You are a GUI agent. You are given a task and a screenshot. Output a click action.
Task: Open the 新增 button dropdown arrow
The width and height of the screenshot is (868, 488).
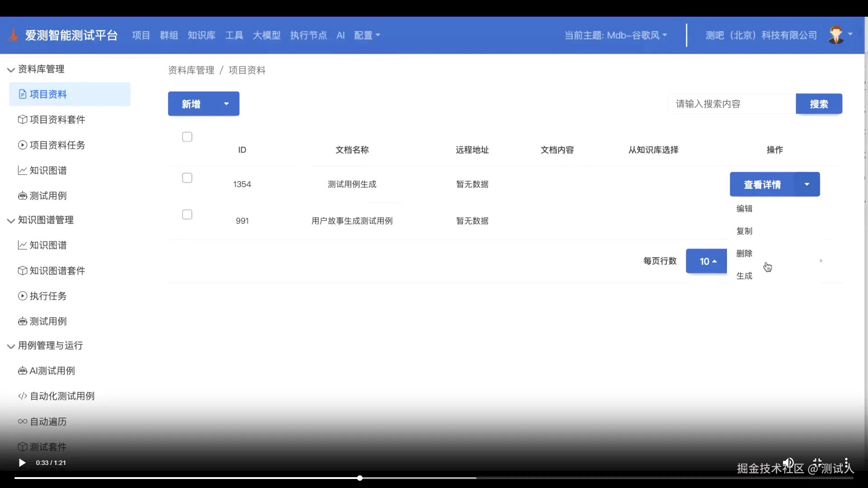(226, 104)
